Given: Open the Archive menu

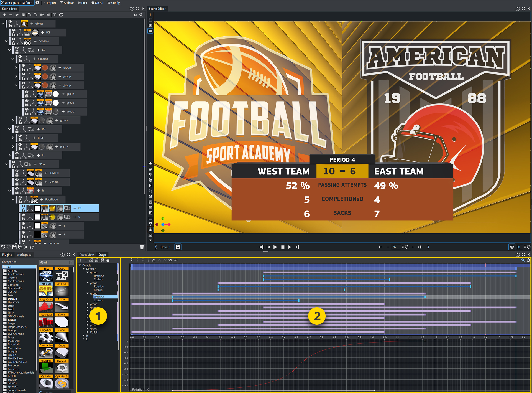Looking at the screenshot, I should [x=67, y=3].
